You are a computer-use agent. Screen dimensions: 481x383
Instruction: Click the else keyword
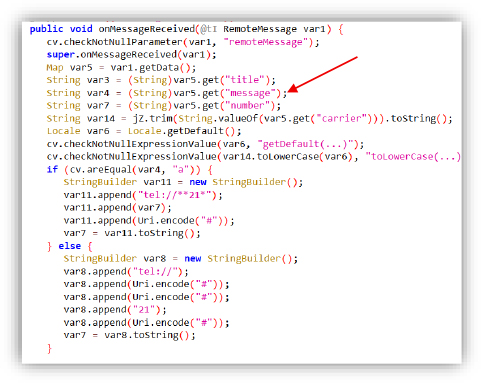click(x=70, y=246)
